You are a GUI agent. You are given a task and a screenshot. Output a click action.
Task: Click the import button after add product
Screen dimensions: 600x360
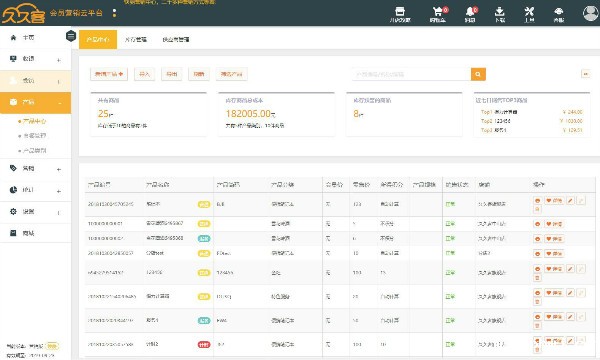(x=144, y=74)
